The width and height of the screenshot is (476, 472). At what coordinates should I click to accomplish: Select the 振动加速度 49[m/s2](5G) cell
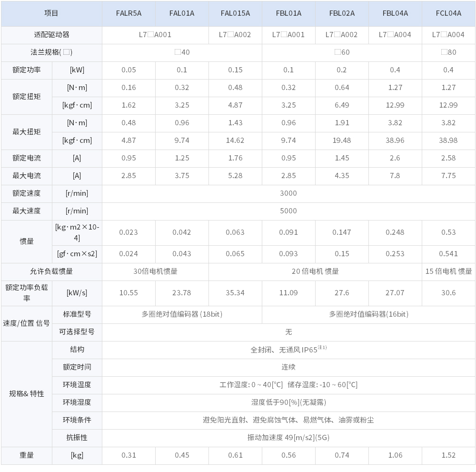[288, 438]
